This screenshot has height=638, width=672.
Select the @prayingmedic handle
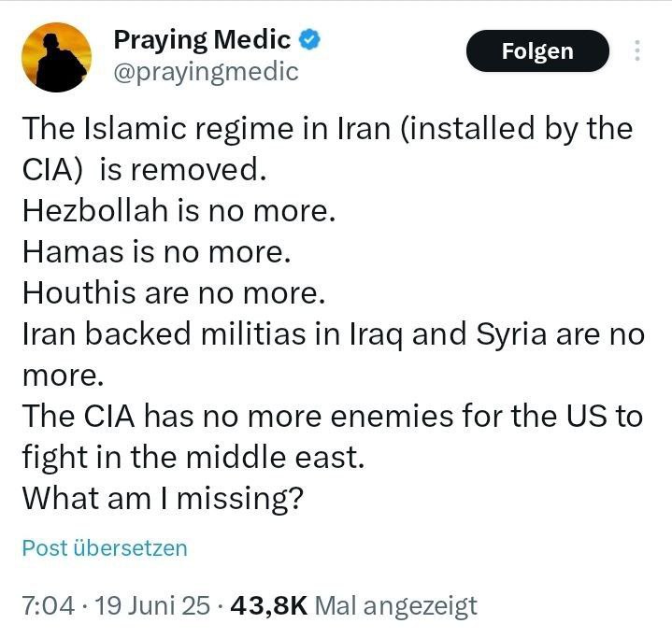(x=207, y=72)
